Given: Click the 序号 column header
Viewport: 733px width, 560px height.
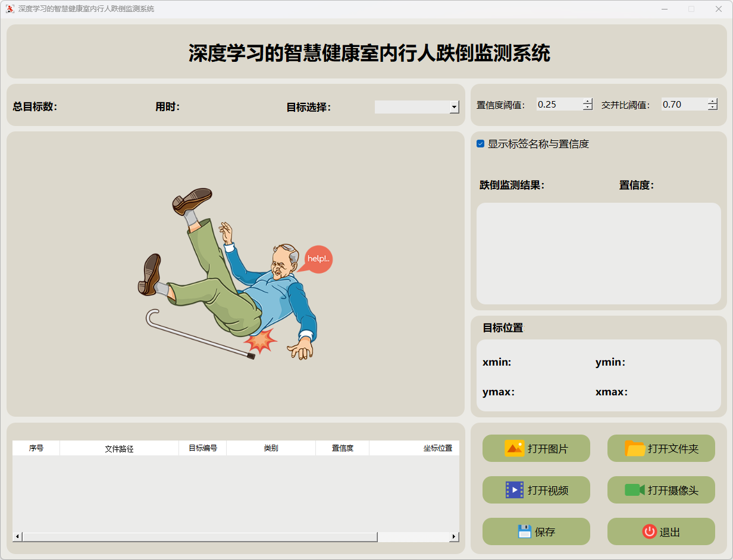Looking at the screenshot, I should tap(36, 448).
